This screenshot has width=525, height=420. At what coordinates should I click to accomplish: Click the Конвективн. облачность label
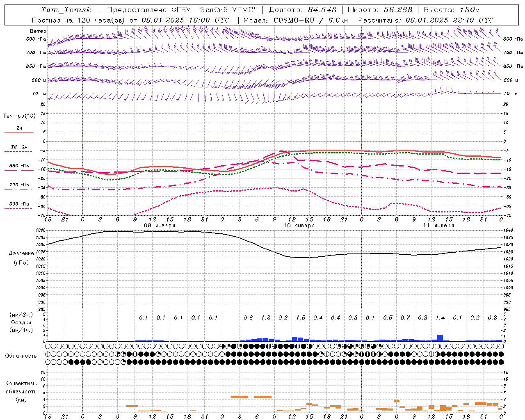pos(21,388)
